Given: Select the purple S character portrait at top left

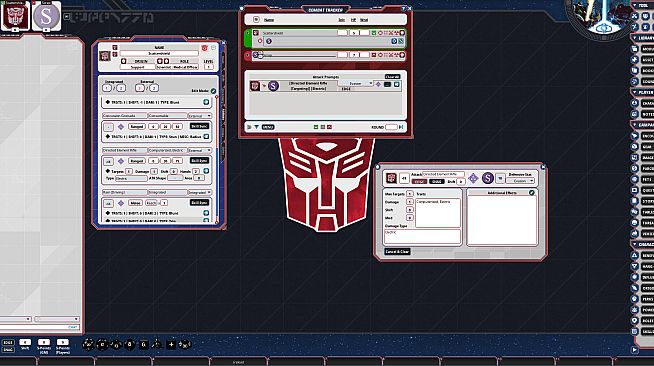Looking at the screenshot, I should click(x=46, y=16).
